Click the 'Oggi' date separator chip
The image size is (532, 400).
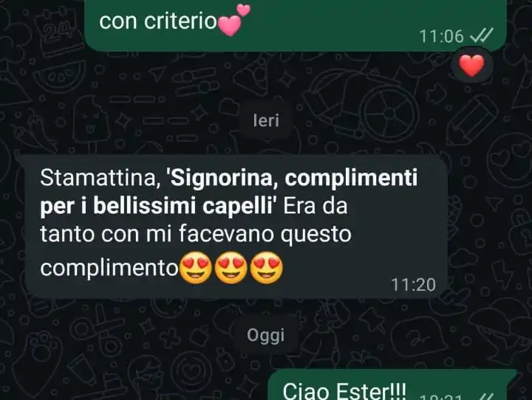(266, 335)
